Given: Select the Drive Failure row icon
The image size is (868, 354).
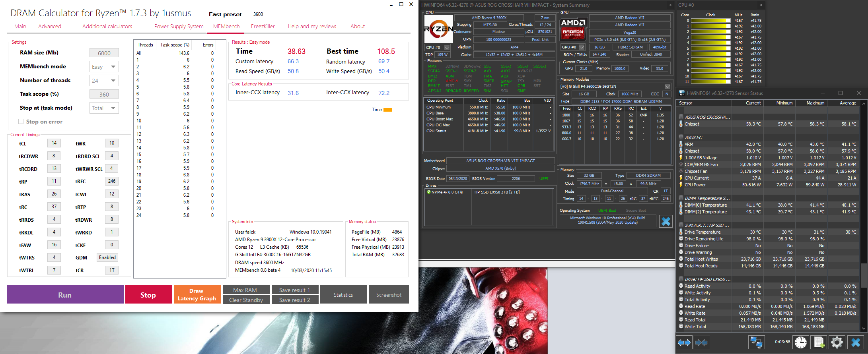Looking at the screenshot, I should (681, 246).
